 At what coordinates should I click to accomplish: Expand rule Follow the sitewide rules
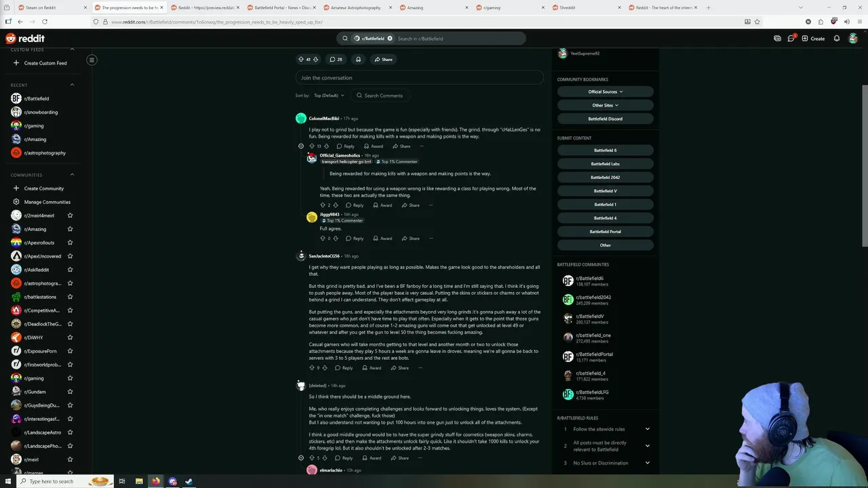(x=605, y=429)
